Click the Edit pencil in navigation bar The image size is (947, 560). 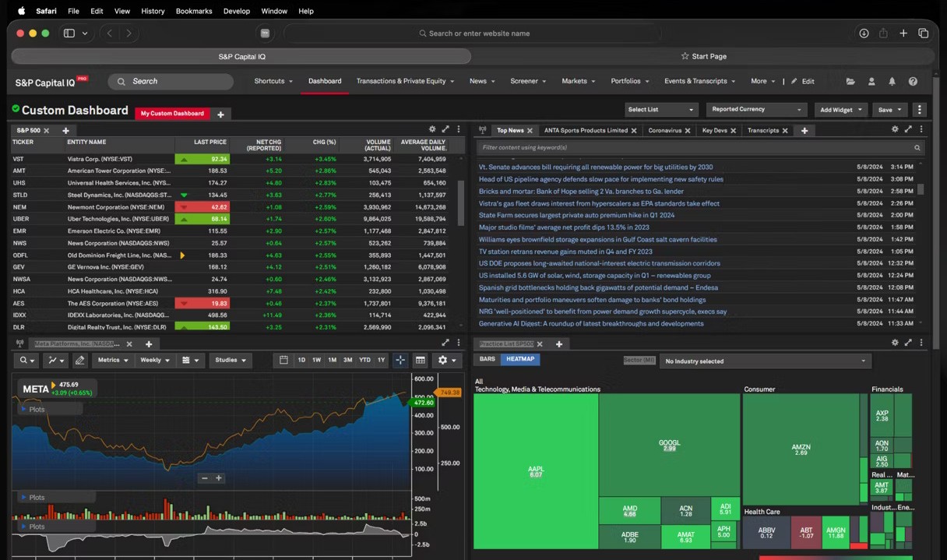[x=803, y=81]
